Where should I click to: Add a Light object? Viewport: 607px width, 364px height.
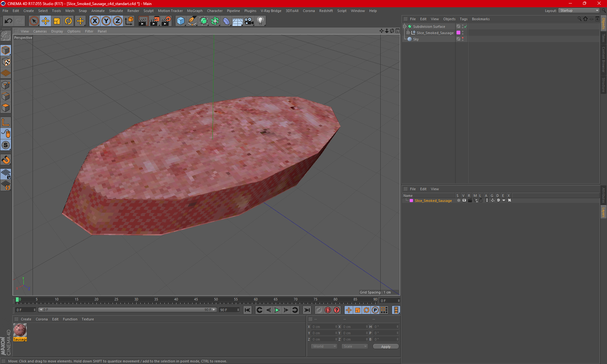coord(261,21)
